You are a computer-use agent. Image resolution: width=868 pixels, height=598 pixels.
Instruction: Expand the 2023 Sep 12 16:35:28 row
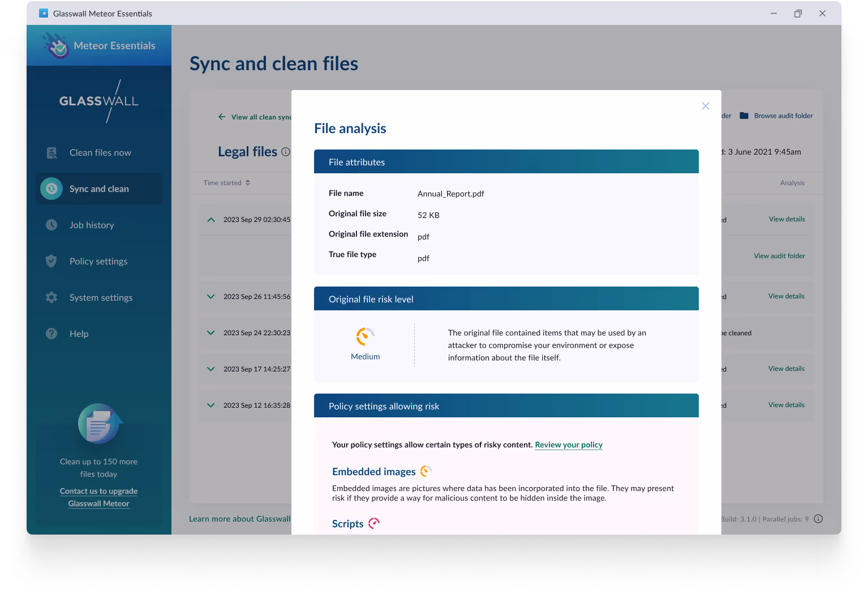(x=211, y=405)
